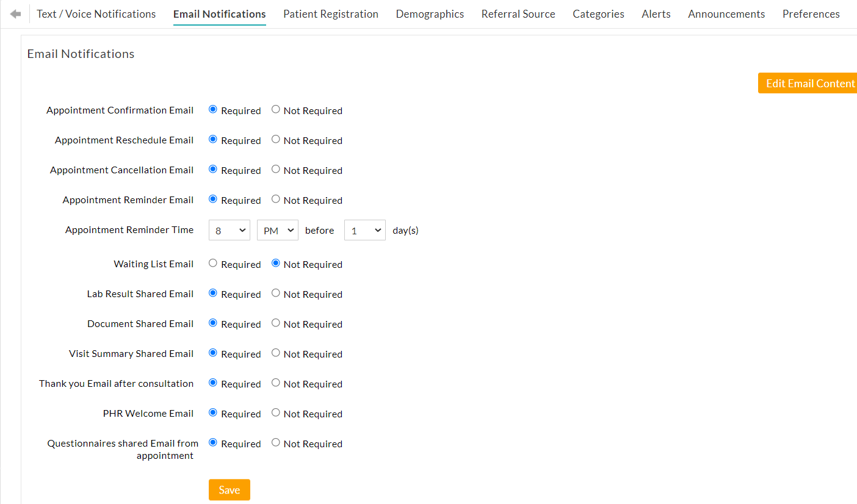Screen dimensions: 857x504
Task: Open the AM/PM dropdown for reminder time
Action: pyautogui.click(x=277, y=230)
